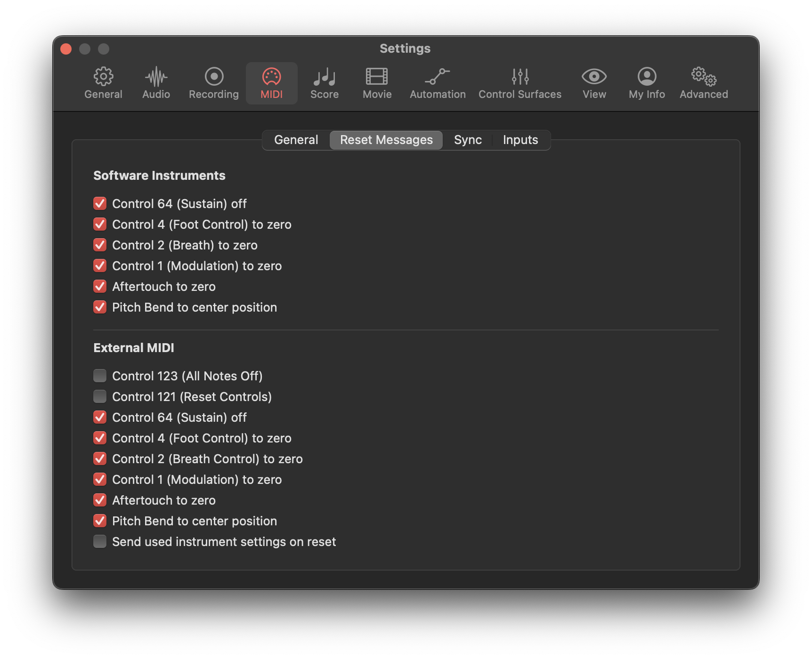Screen dimensions: 812x659
Task: Enable Send used instrument settings on reset
Action: pos(99,541)
